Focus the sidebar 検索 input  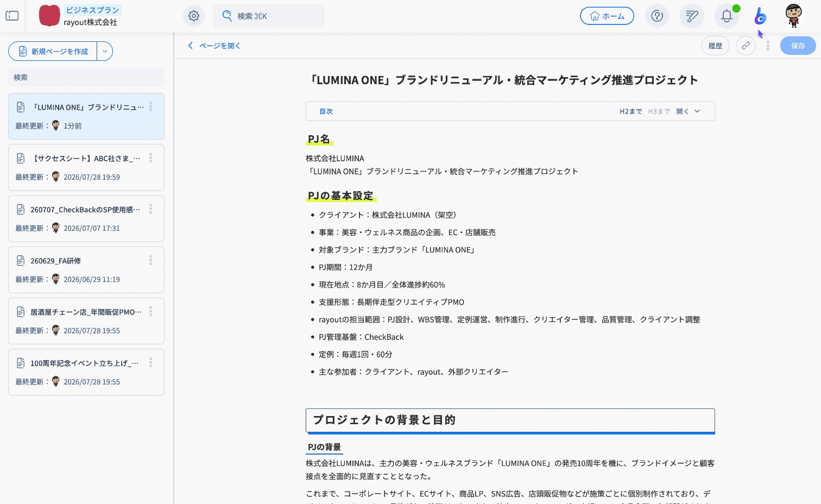coord(86,77)
